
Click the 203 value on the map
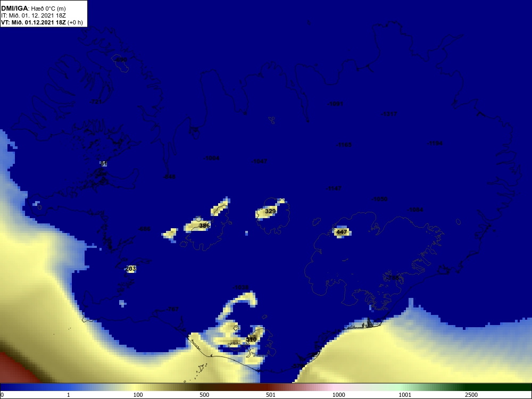131,269
